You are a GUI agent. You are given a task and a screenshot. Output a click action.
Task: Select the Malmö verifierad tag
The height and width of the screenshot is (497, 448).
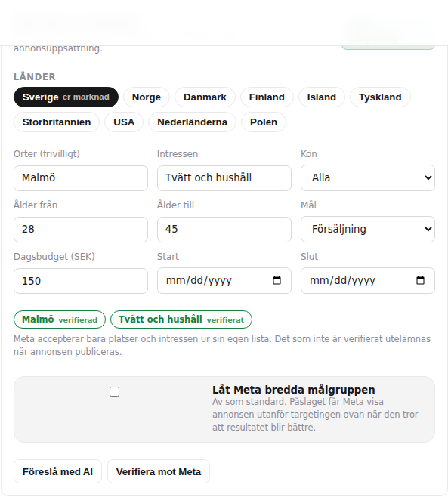60,319
